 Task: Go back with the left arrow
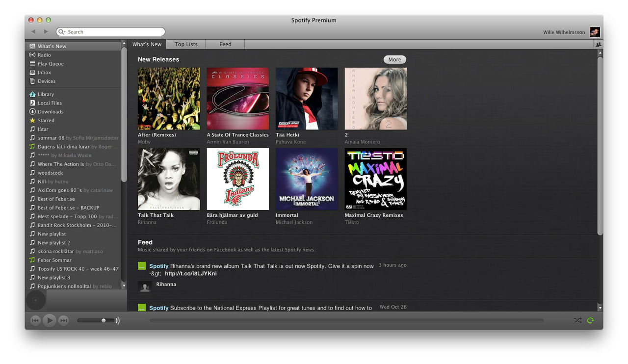[33, 32]
